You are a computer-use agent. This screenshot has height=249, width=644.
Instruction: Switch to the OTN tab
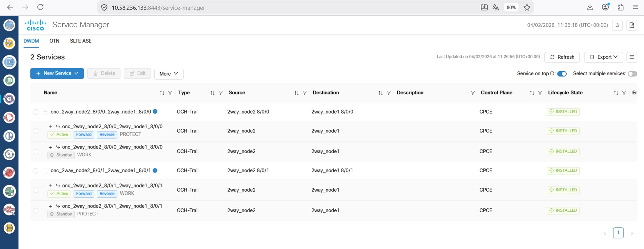[x=54, y=41]
